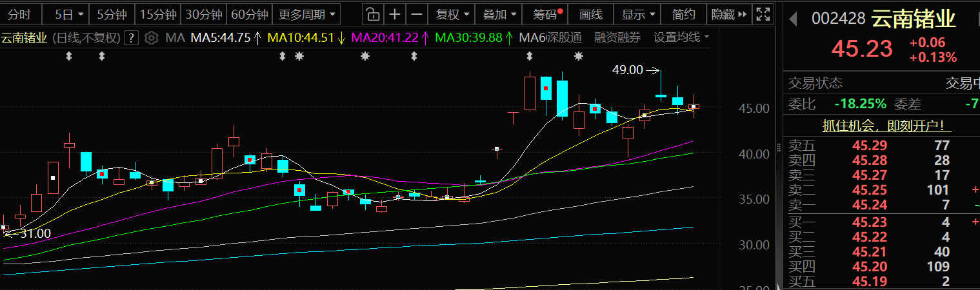Switch to the 分时 tab
This screenshot has width=980, height=290.
click(x=19, y=14)
